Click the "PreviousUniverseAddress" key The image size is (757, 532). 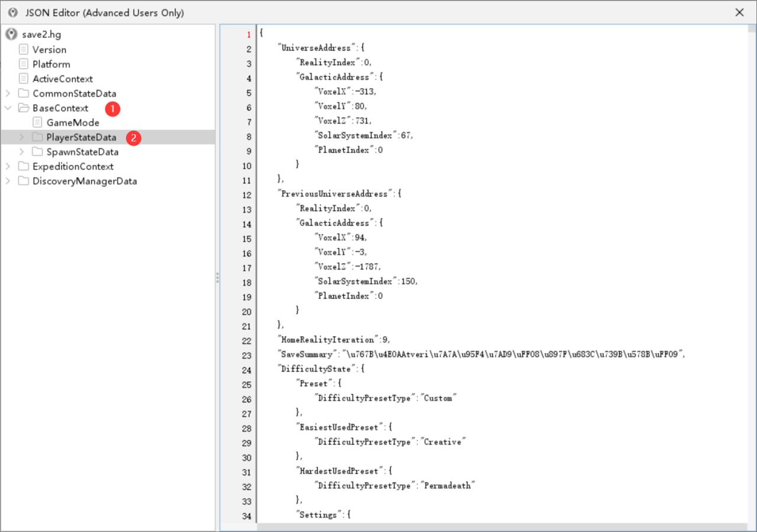click(335, 194)
